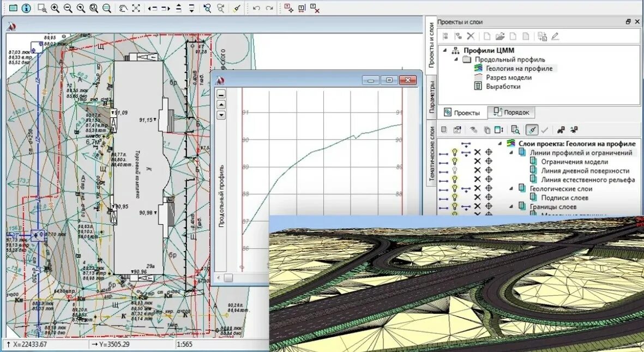This screenshot has width=644, height=352.
Task: Click the redo arrow
Action: pyautogui.click(x=269, y=8)
